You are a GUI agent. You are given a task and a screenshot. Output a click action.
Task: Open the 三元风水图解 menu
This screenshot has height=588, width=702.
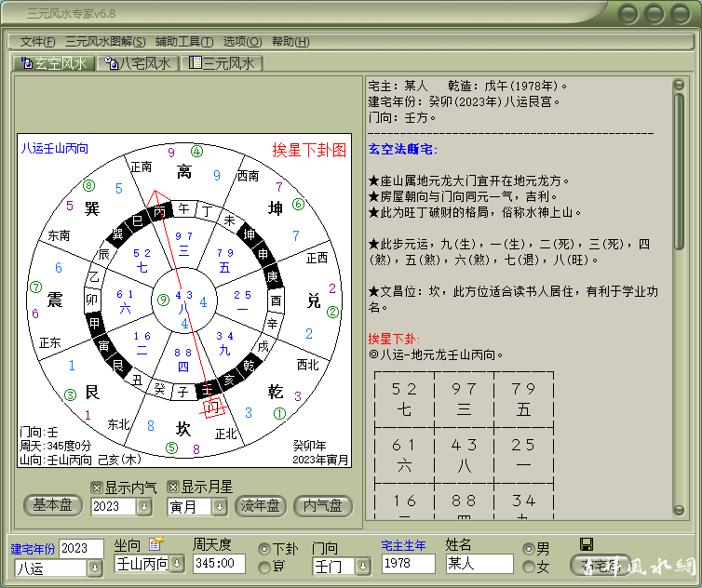click(105, 42)
